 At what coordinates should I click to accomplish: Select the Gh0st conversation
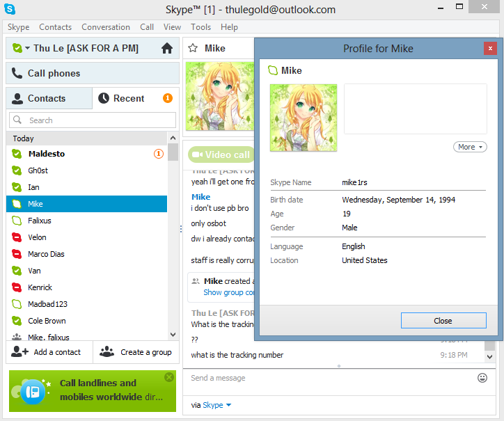click(x=87, y=170)
